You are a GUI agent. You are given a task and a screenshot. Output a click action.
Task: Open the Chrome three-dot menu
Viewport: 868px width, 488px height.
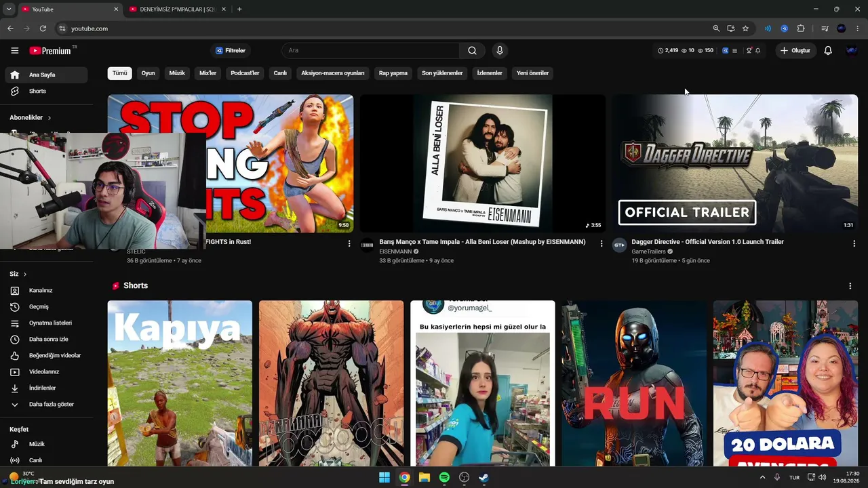tap(858, 28)
